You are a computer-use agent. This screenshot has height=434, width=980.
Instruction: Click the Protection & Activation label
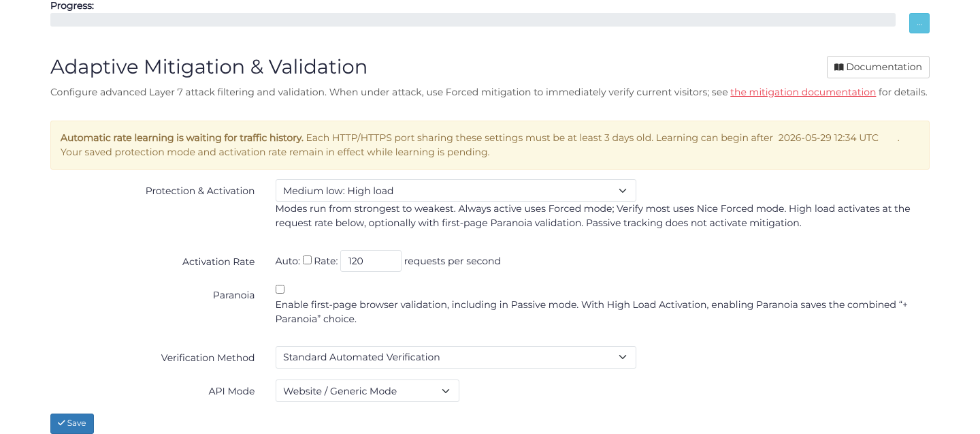(200, 191)
